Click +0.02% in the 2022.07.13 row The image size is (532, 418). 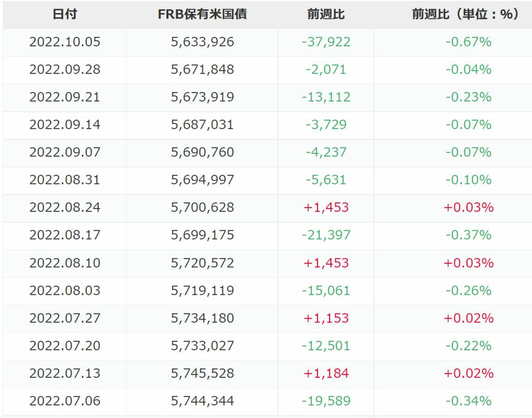pos(468,373)
